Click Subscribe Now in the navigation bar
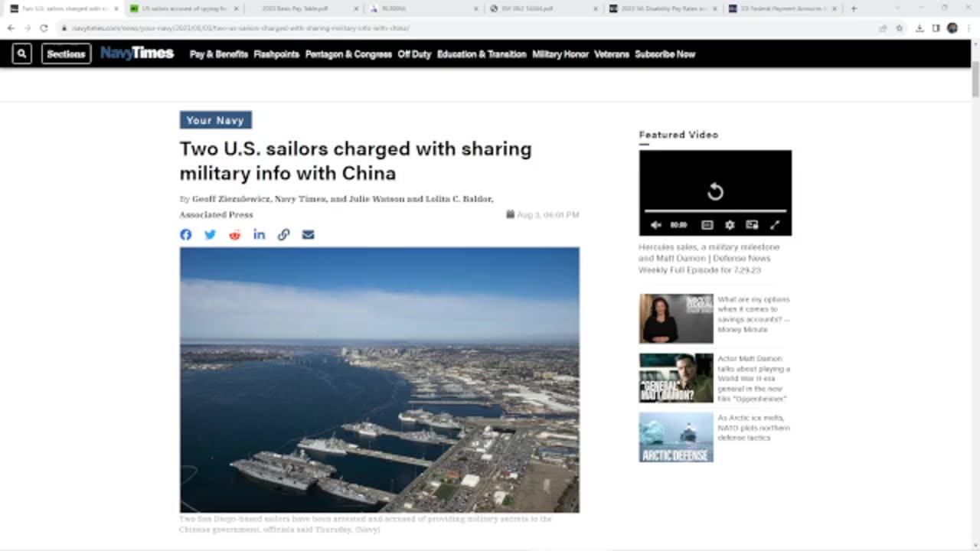 click(665, 54)
